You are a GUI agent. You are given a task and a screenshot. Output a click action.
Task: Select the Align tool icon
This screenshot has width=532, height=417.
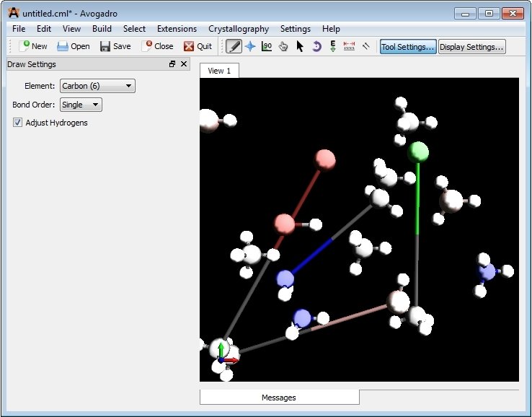tap(365, 46)
